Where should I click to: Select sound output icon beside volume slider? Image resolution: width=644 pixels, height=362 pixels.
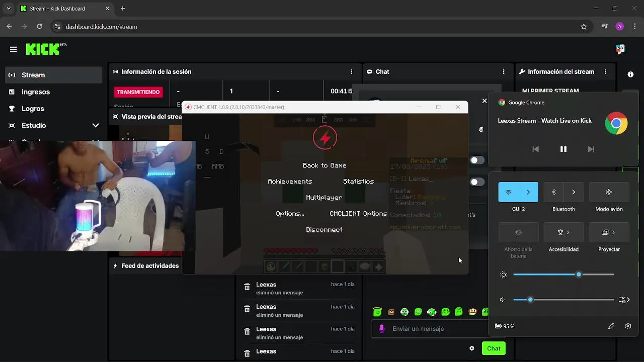click(624, 300)
